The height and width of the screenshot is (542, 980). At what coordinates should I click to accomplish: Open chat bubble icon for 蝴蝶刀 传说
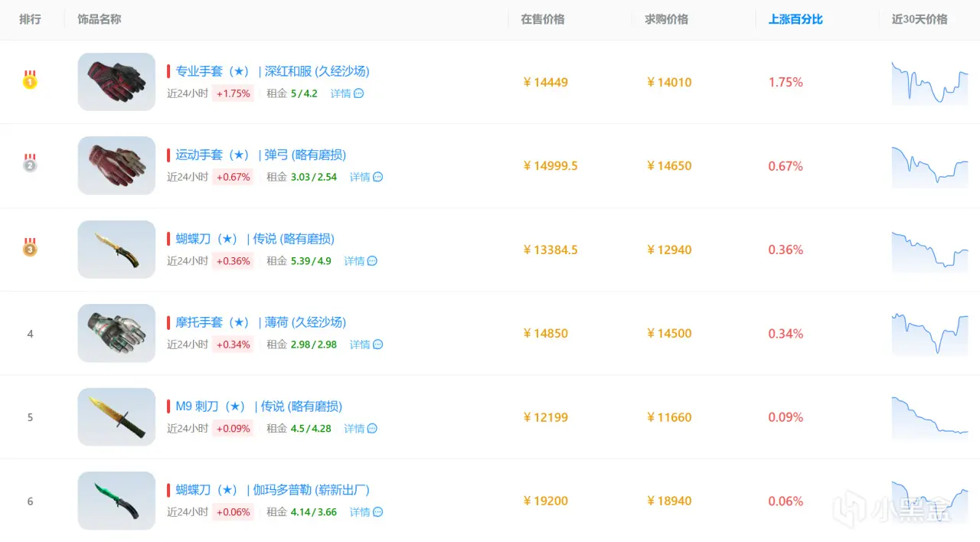372,261
